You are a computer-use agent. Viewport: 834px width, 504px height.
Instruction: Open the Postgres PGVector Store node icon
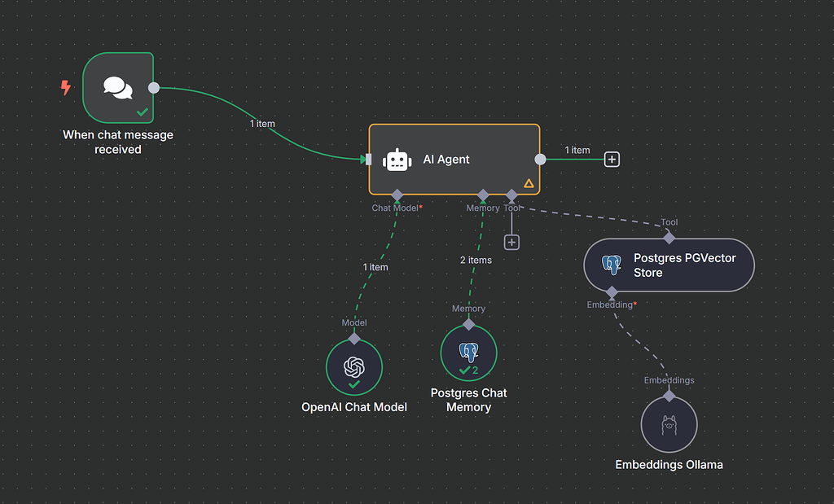[611, 264]
